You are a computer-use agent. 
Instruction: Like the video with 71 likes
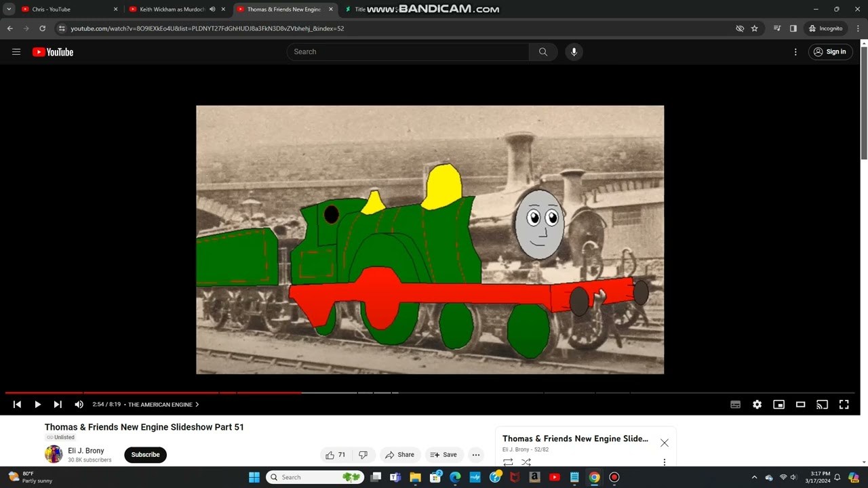[x=336, y=455]
